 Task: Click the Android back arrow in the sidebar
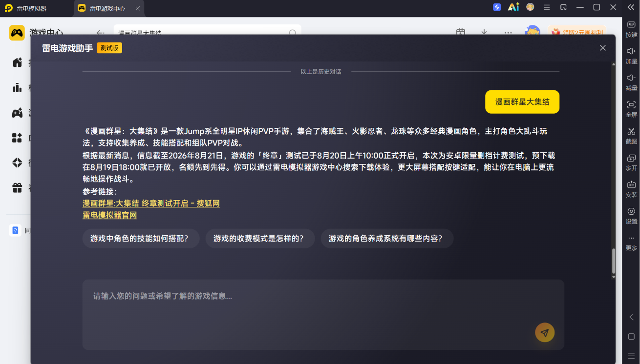click(631, 317)
